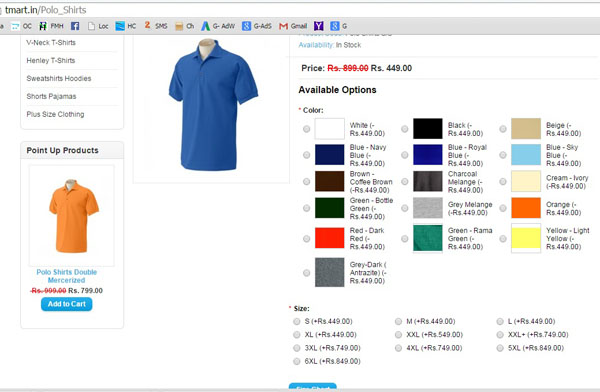Image resolution: width=600 pixels, height=392 pixels.
Task: Open Sweatshirts Hoodies category
Action: pos(59,78)
